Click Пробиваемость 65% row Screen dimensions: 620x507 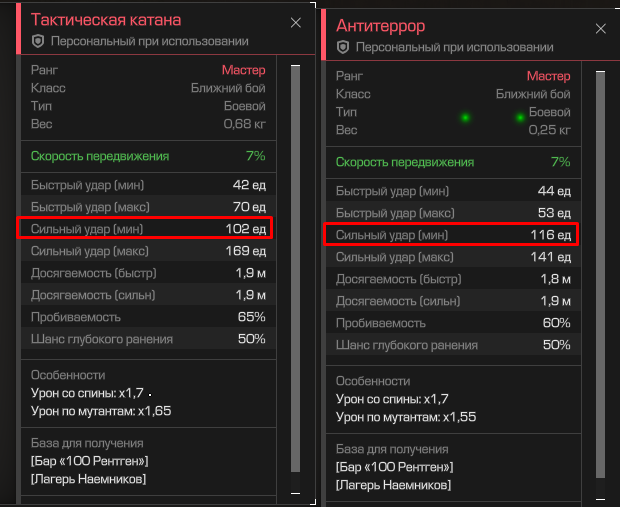click(147, 317)
